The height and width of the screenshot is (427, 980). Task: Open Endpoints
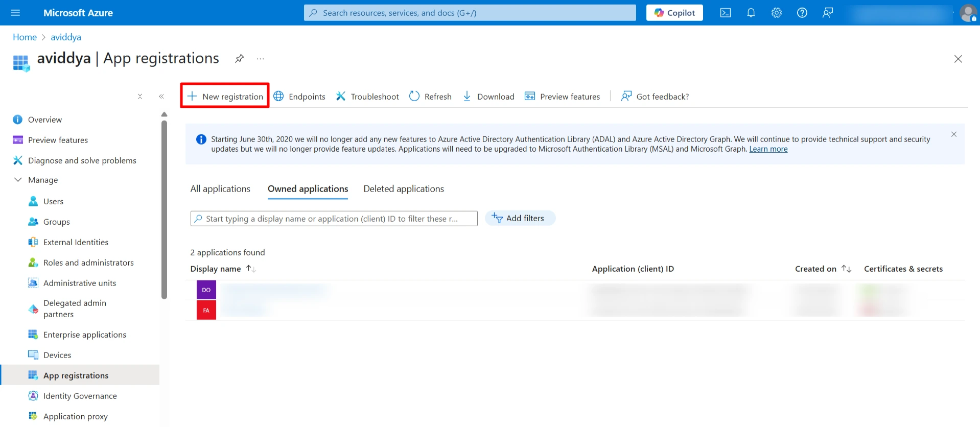299,97
